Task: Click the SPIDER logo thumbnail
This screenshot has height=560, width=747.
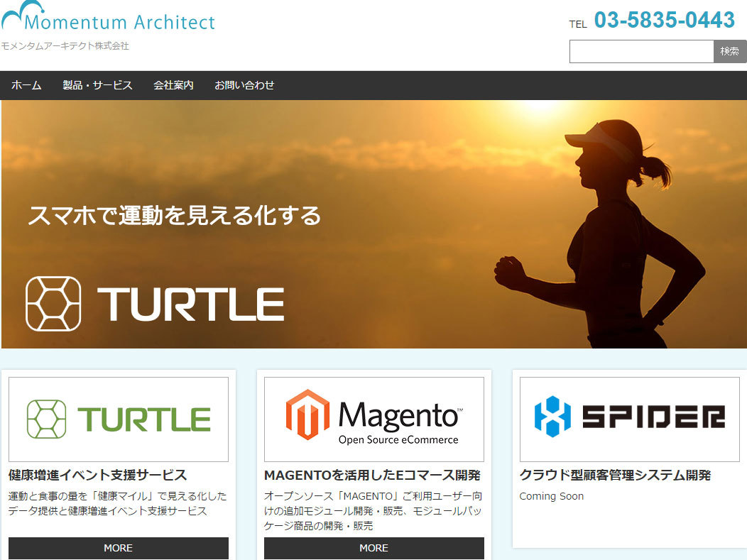Action: click(629, 419)
